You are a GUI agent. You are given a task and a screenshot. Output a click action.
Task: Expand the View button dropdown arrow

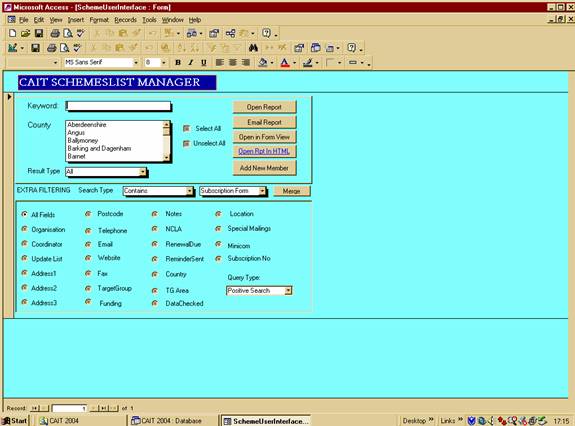pyautogui.click(x=22, y=48)
